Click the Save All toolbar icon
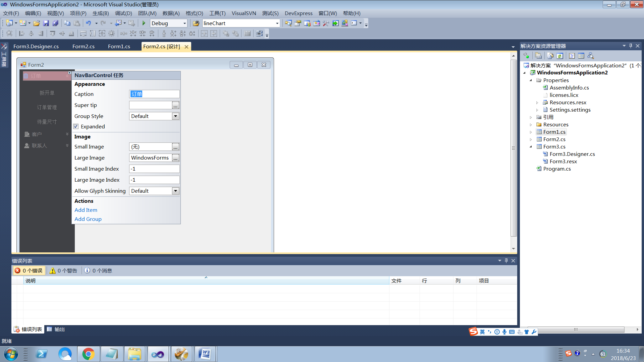This screenshot has width=644, height=362. coord(55,23)
